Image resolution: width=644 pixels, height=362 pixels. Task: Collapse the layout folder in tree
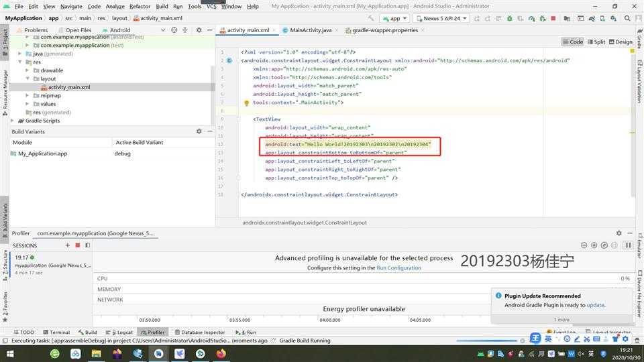27,79
